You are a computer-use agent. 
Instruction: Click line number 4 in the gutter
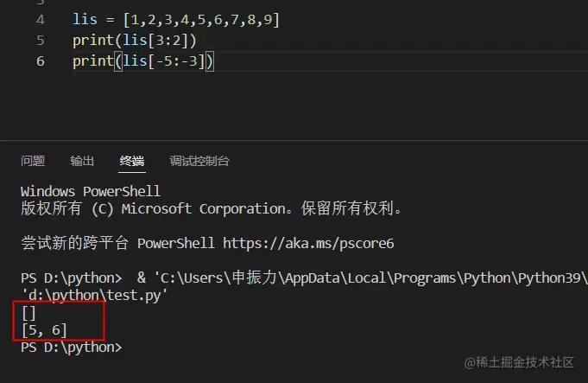[41, 19]
